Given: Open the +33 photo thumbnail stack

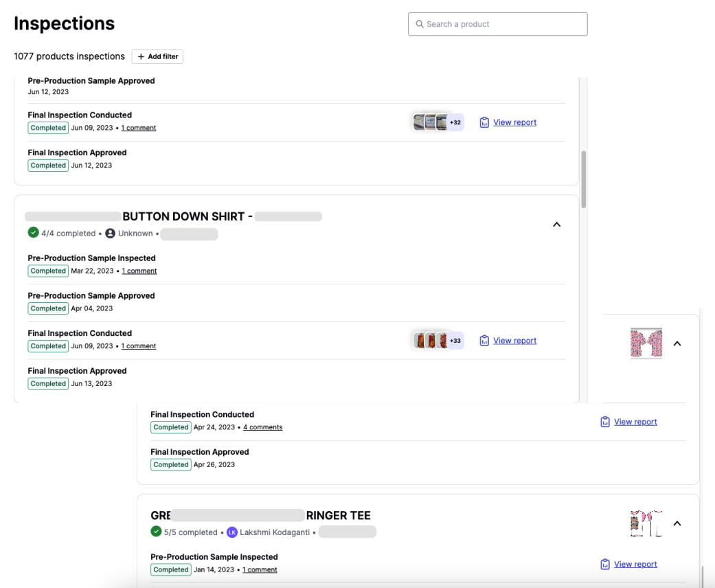Looking at the screenshot, I should pos(438,340).
